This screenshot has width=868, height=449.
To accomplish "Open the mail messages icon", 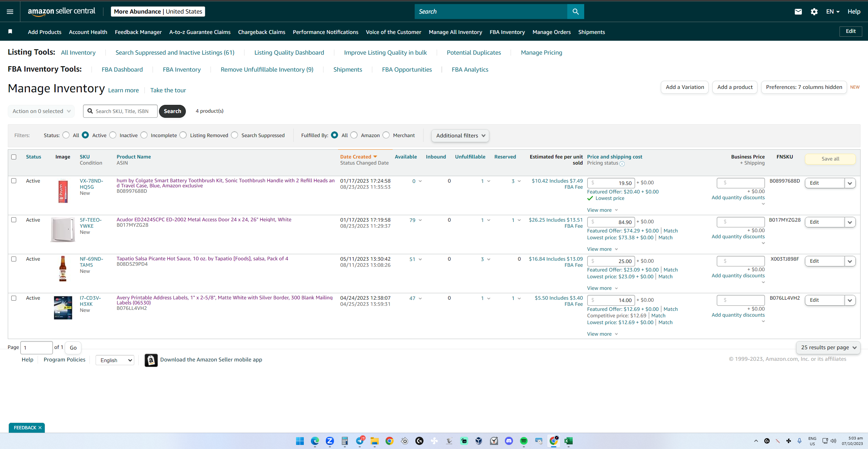I will click(x=798, y=12).
